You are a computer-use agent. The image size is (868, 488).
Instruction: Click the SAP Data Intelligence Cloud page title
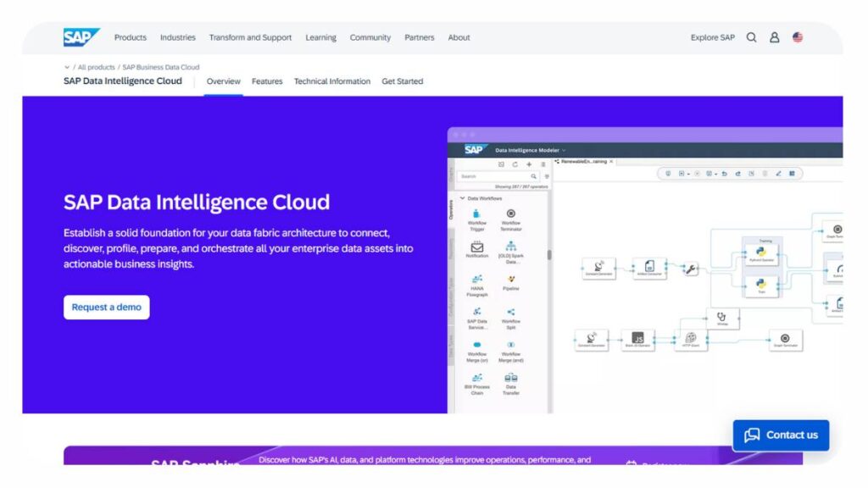(x=122, y=80)
